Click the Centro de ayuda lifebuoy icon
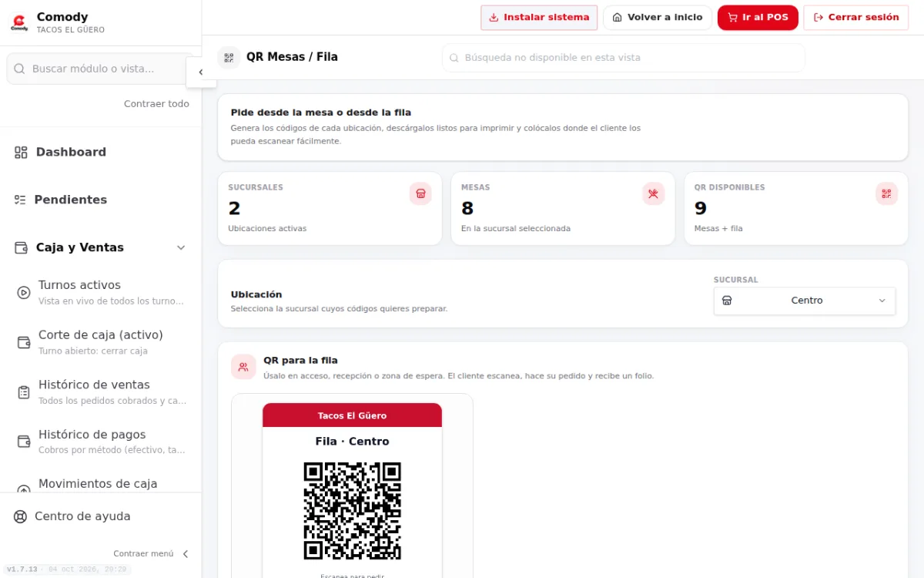The image size is (924, 578). (x=21, y=516)
